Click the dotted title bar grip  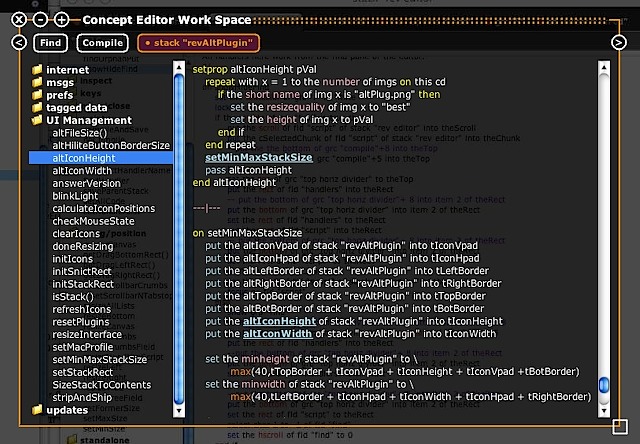pos(431,20)
